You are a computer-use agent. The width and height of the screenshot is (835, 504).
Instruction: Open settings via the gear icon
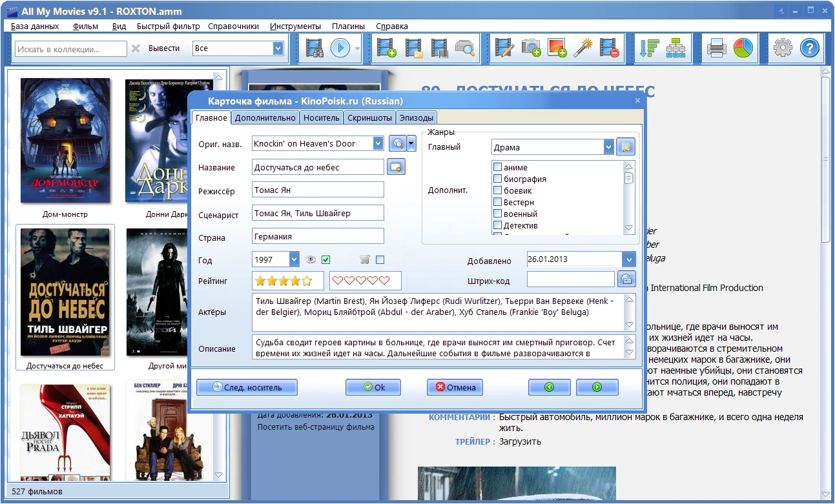point(783,48)
